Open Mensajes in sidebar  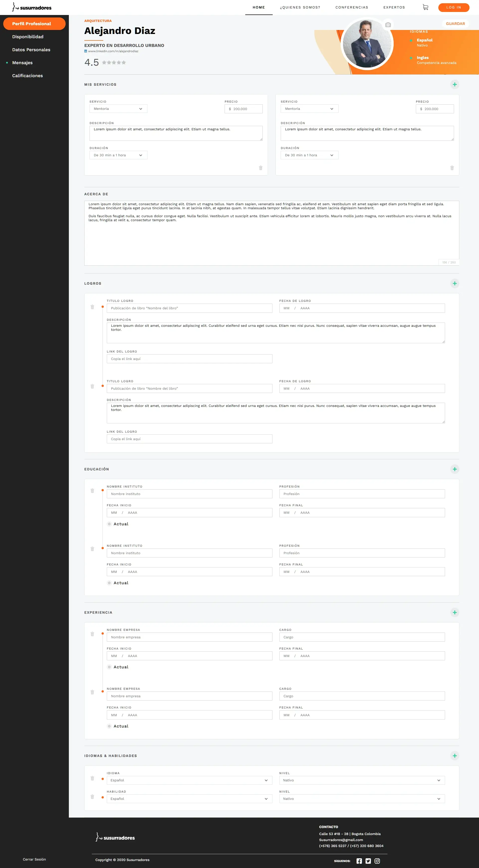coord(22,63)
